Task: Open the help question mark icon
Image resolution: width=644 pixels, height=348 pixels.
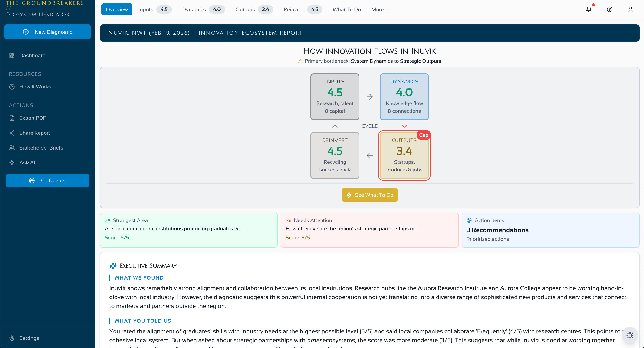Action: coord(609,10)
